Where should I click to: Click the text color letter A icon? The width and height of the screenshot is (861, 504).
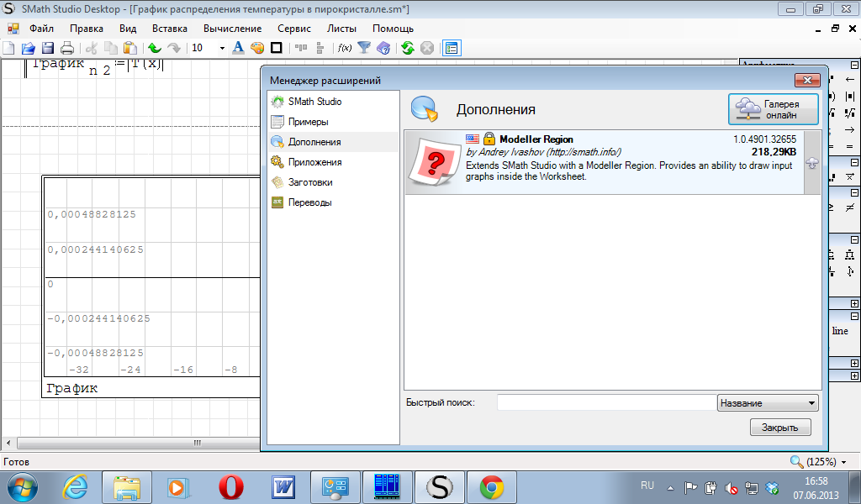238,48
